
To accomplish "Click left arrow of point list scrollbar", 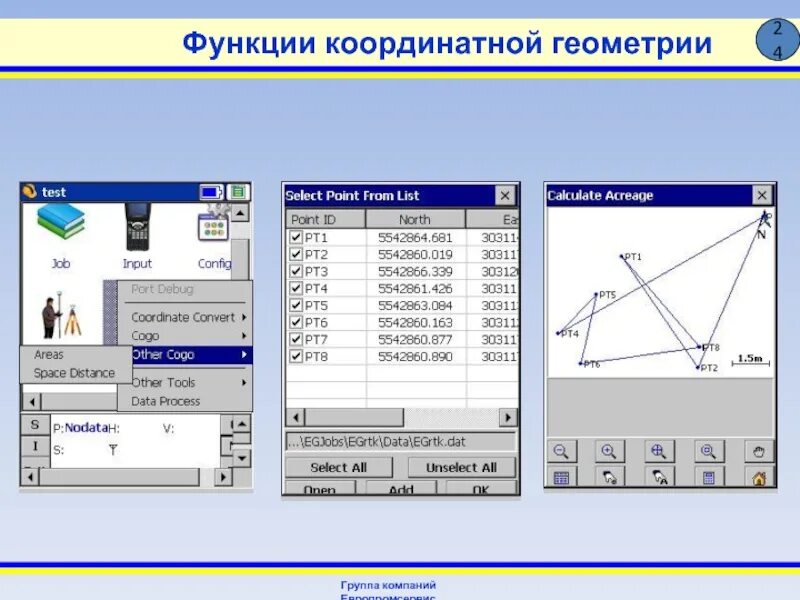I will click(295, 417).
